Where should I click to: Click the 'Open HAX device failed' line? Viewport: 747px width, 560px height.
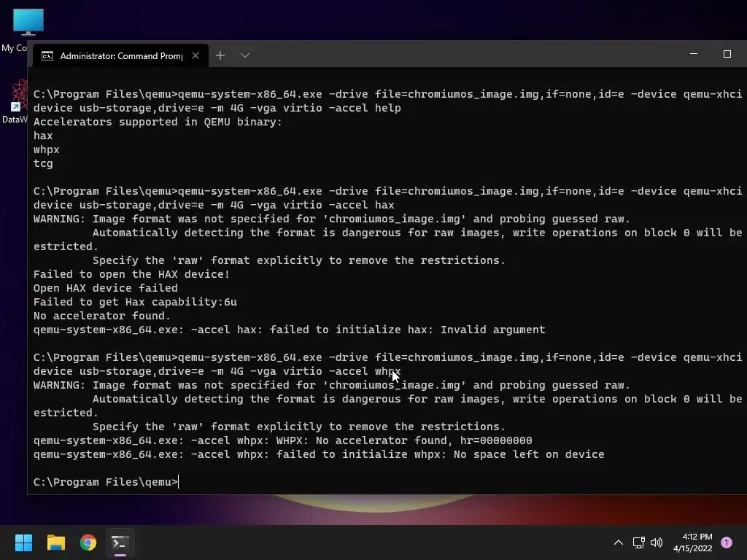(x=105, y=288)
